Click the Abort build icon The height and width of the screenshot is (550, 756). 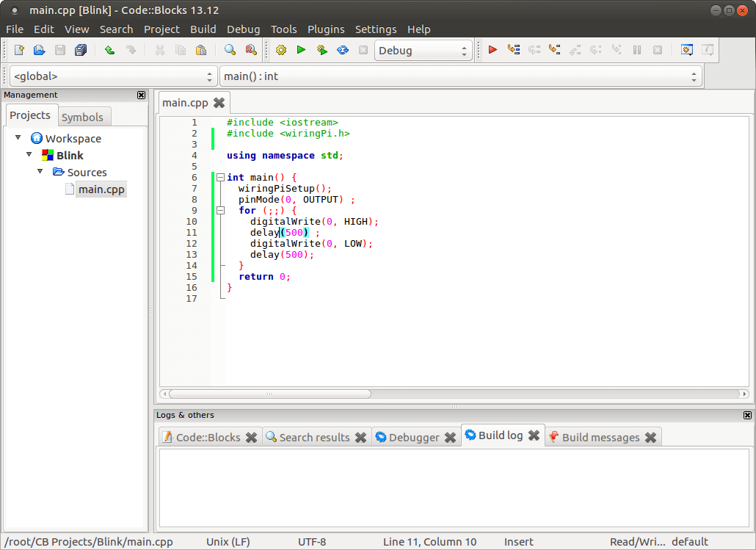point(363,50)
